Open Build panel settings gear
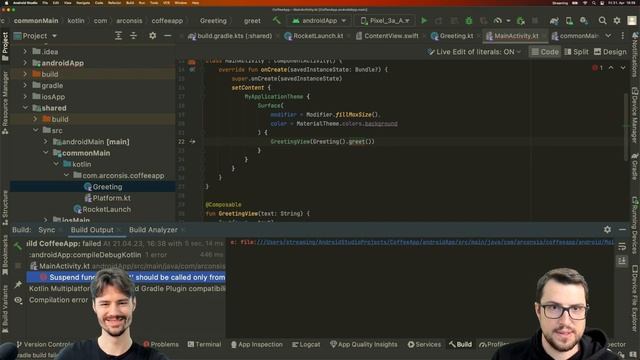Screen dimensions: 640x360 (x=607, y=230)
